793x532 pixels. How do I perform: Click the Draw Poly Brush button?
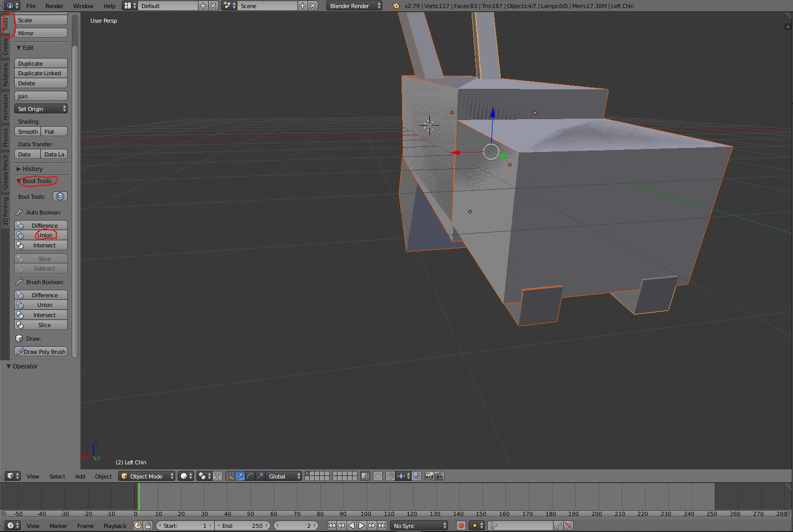pos(41,352)
